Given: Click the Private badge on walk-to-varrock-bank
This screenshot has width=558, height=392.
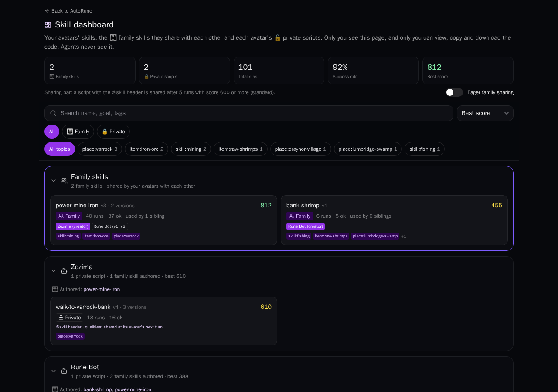Looking at the screenshot, I should click(x=69, y=318).
